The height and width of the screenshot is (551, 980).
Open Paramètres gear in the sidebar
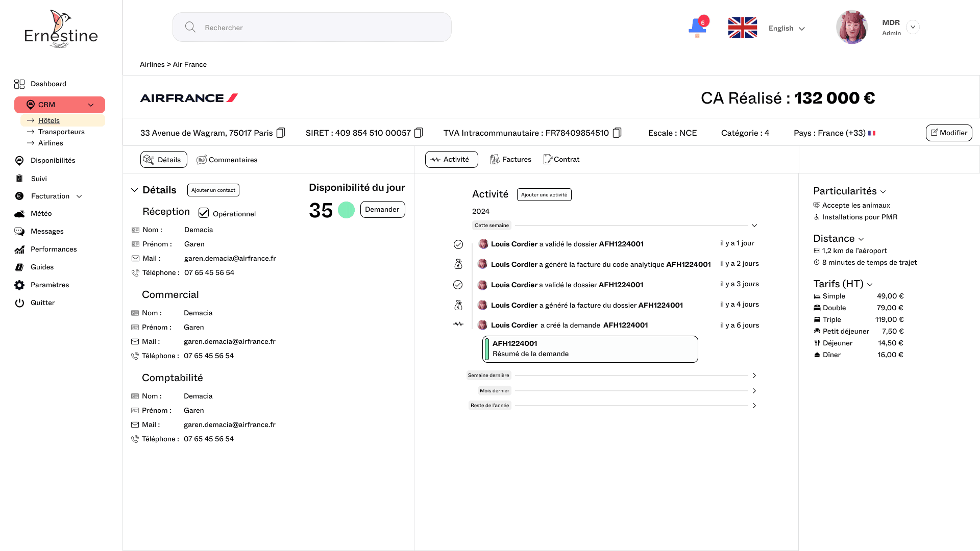[x=19, y=285]
